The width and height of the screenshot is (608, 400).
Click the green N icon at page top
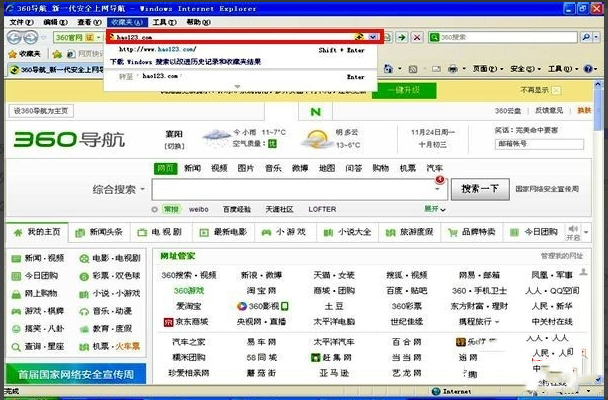(x=316, y=112)
